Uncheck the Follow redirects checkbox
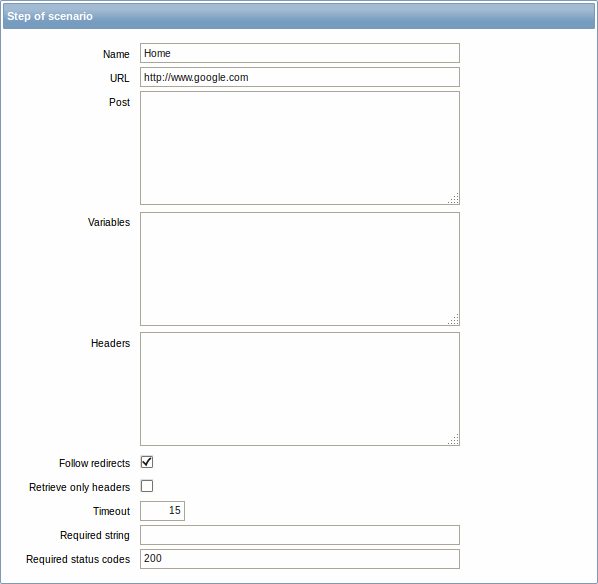The width and height of the screenshot is (598, 584). (x=147, y=462)
